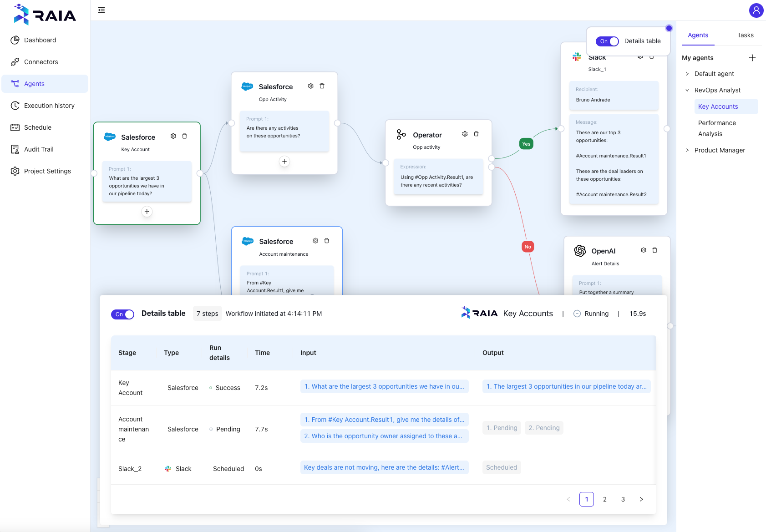Viewport: 766px width, 532px height.
Task: Open the Schedule calendar icon
Action: pos(15,127)
